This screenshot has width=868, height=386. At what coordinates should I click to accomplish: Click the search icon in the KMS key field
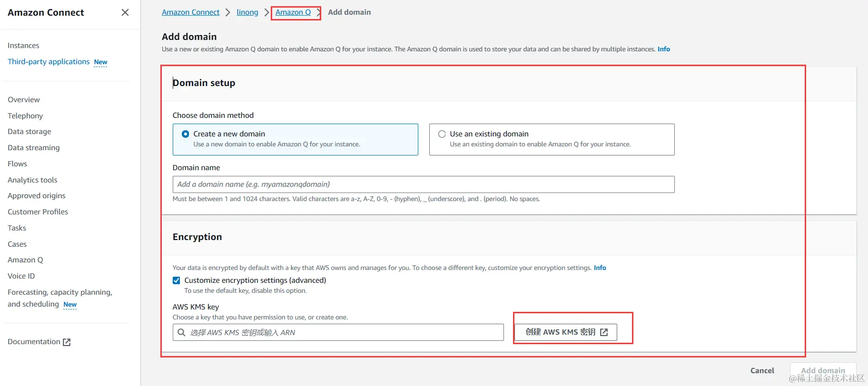(x=181, y=332)
